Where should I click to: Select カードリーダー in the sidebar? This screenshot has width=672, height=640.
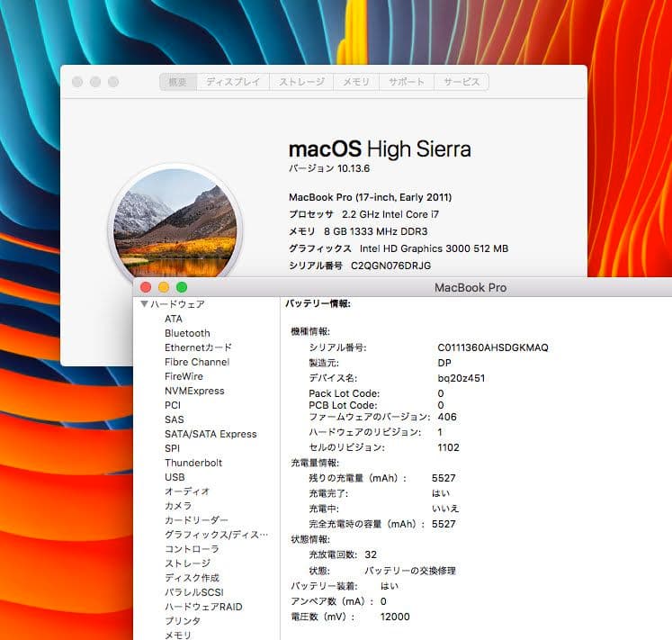(x=196, y=520)
